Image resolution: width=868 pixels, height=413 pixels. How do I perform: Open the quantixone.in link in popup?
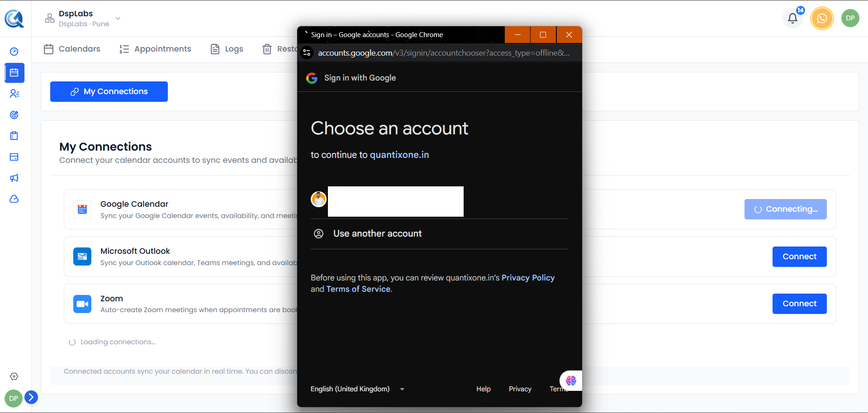click(399, 155)
